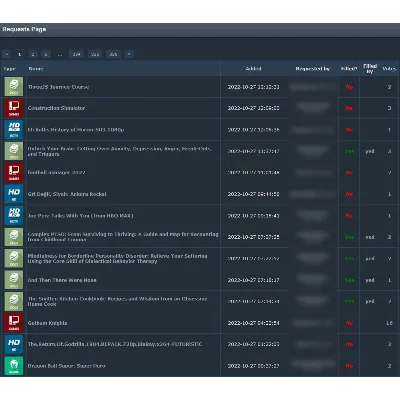Jump to page 2 of requests
This screenshot has height=400, width=400.
click(33, 54)
